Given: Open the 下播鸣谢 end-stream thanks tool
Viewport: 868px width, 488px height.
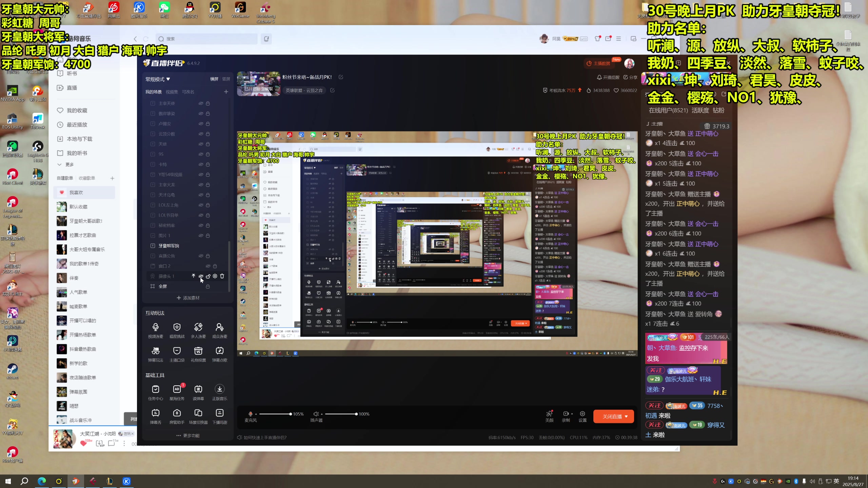Looking at the screenshot, I should tap(219, 416).
